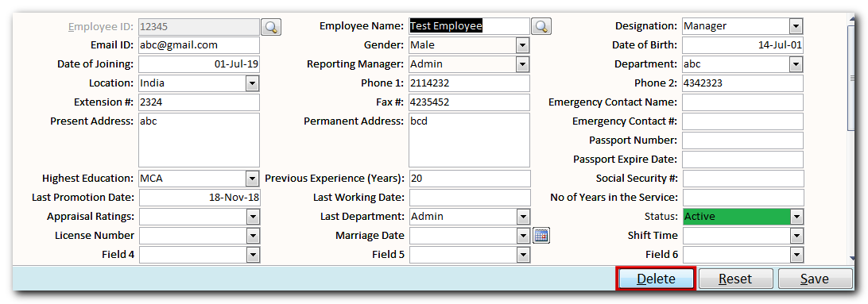Viewport: 868px width, 304px height.
Task: Expand the Reporting Manager dropdown
Action: (522, 64)
